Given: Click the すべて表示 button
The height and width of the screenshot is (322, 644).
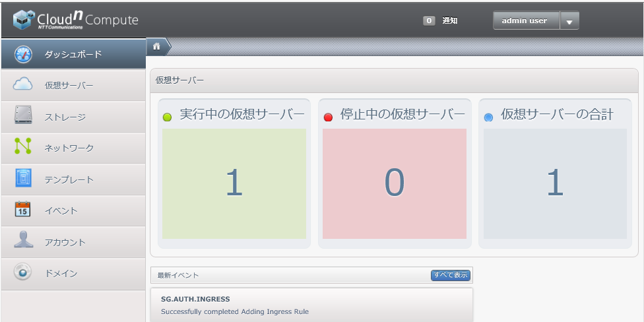Looking at the screenshot, I should tap(451, 275).
